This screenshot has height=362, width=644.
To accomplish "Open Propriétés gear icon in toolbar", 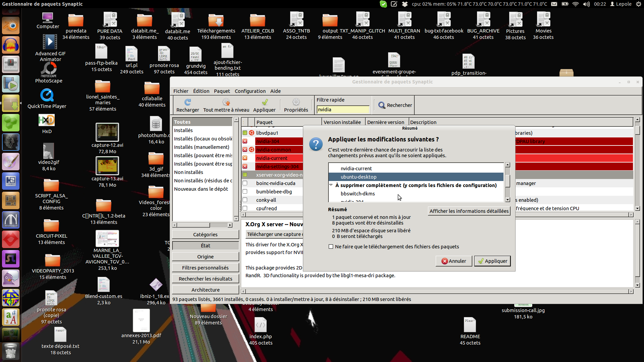I will coord(296,102).
